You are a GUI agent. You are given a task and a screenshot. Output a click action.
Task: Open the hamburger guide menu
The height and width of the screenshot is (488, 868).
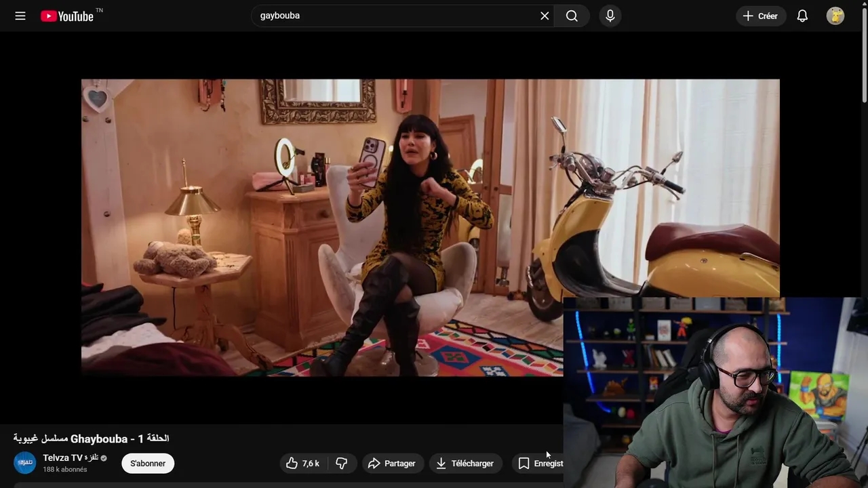click(20, 16)
